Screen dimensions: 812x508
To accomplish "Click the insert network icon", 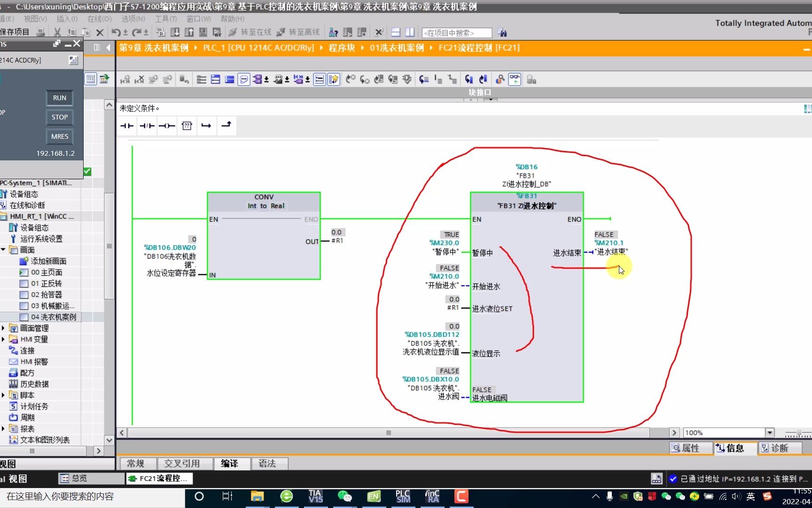I will (125, 79).
